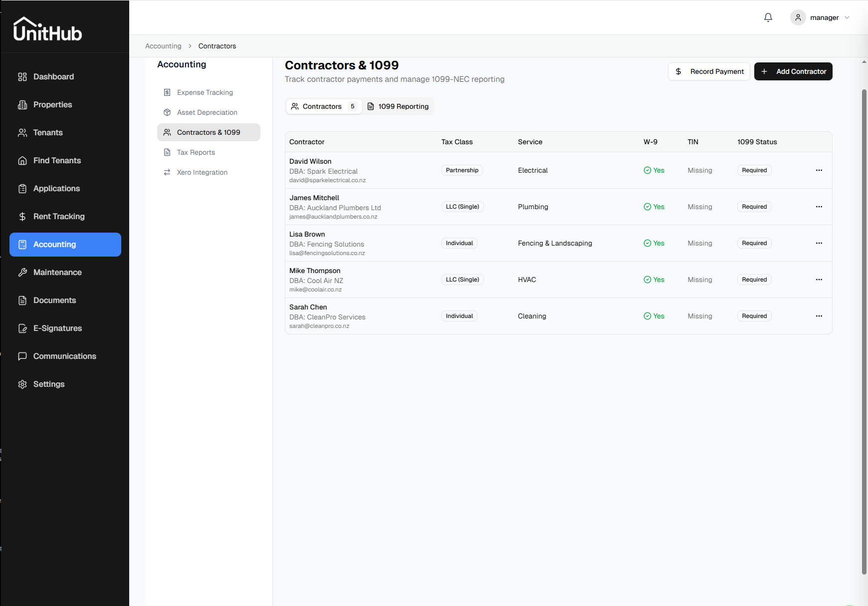Viewport: 868px width, 606px height.
Task: Click the scroll-up arrow of the page scrollbar
Action: pyautogui.click(x=864, y=62)
